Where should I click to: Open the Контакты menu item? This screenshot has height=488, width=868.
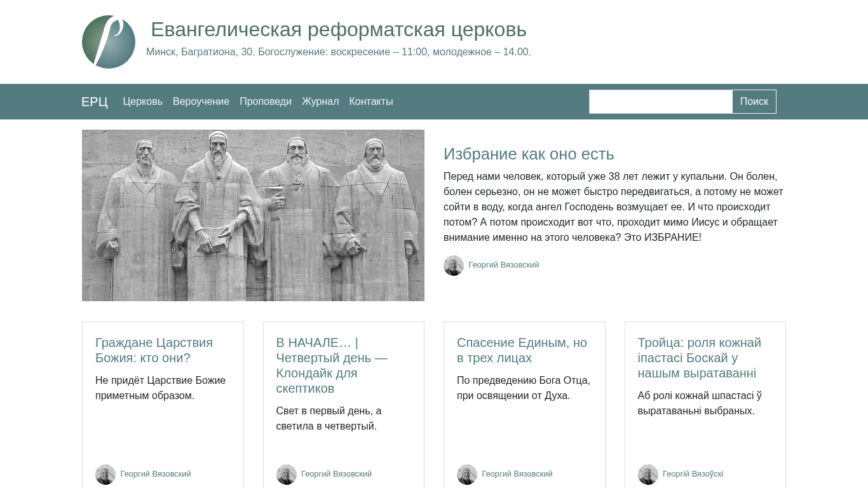click(x=371, y=102)
